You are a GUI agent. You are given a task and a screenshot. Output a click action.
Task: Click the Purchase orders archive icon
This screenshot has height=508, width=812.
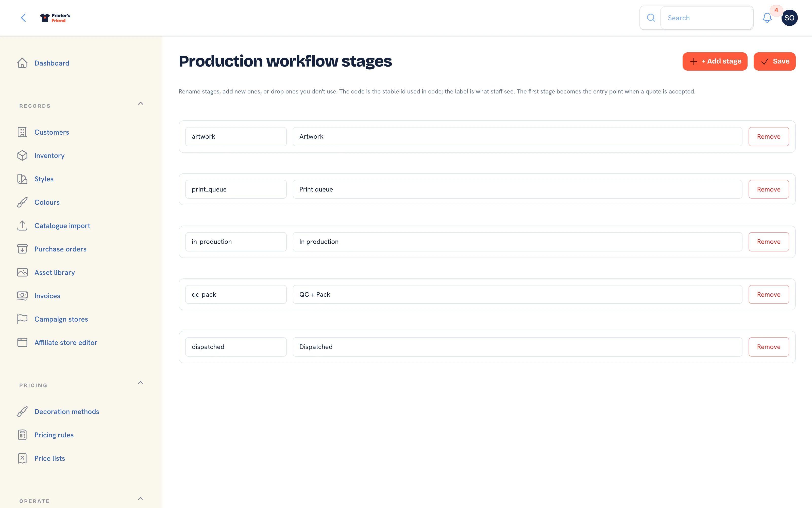pos(23,249)
